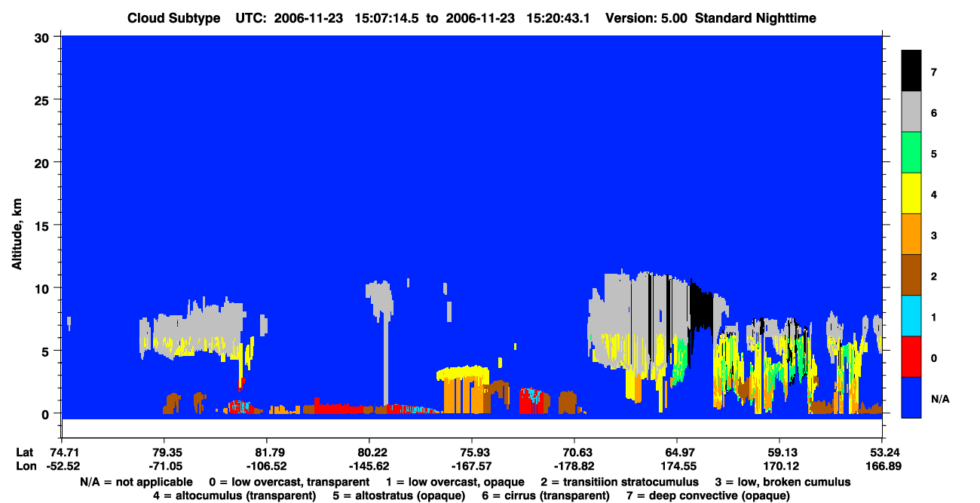The image size is (980, 503).
Task: Click altitude axis tick label 10
Action: pos(44,288)
